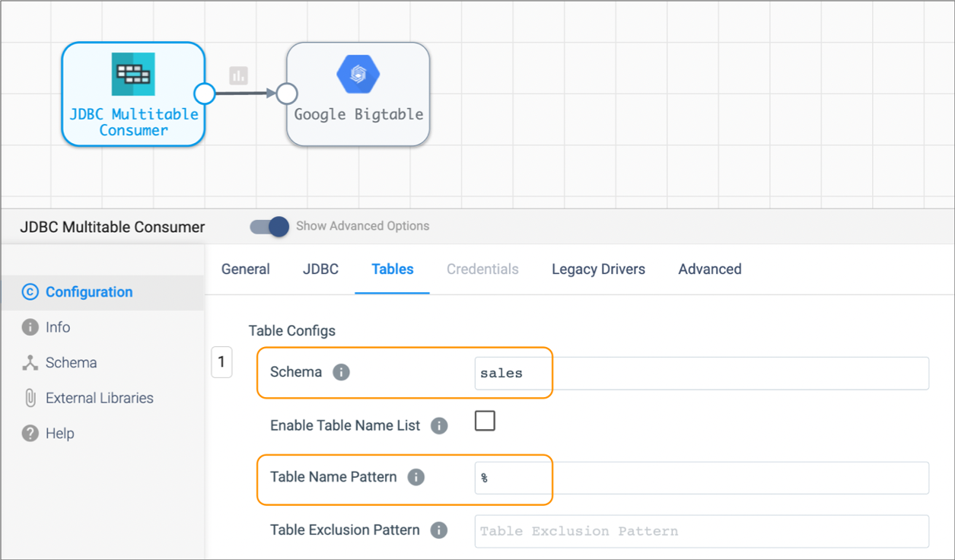The height and width of the screenshot is (560, 955).
Task: Click the JDBC Multitable Consumer panel title
Action: click(x=113, y=227)
